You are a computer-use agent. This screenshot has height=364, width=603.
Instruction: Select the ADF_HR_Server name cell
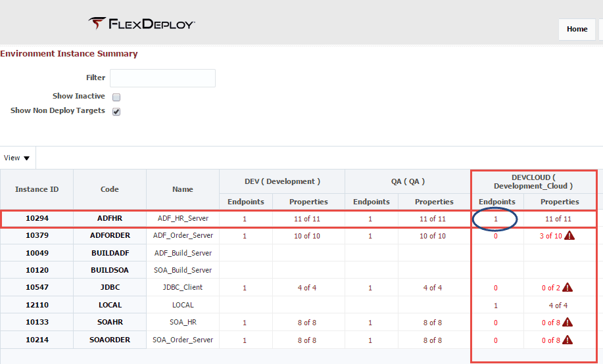[x=183, y=219]
